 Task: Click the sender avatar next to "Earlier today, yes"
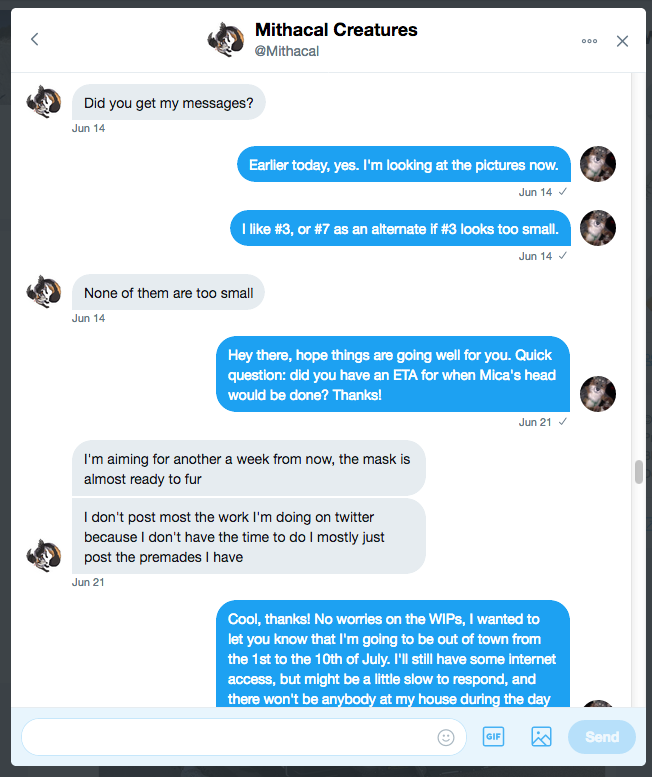[598, 164]
